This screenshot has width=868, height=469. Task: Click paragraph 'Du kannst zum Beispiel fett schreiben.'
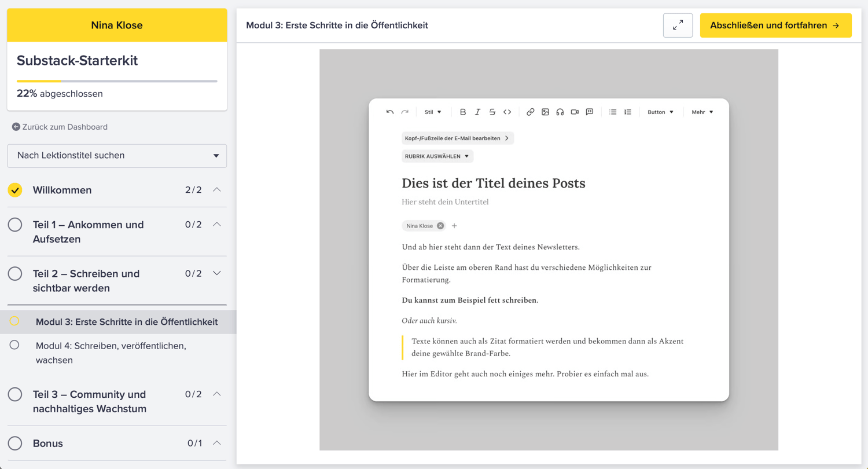point(470,301)
